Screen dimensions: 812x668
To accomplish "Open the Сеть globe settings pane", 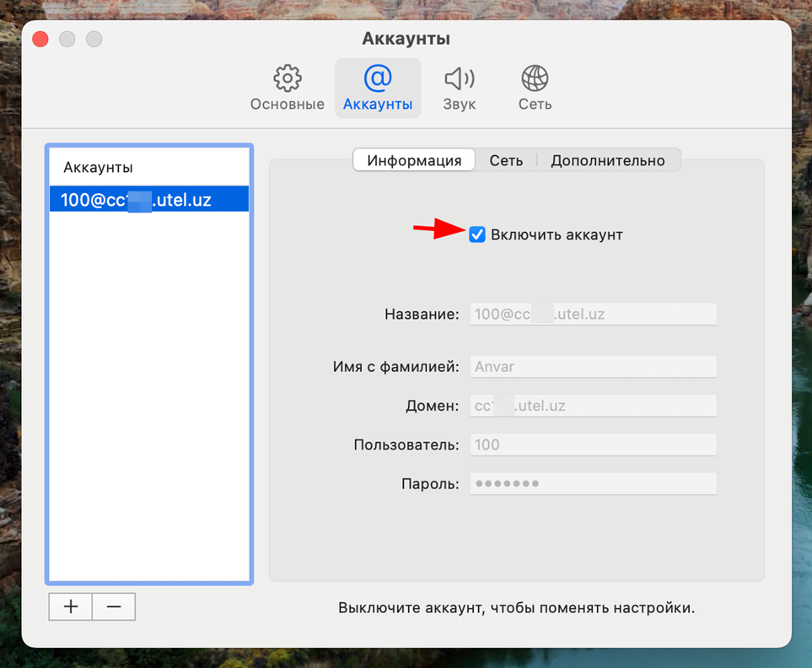I will coord(535,88).
